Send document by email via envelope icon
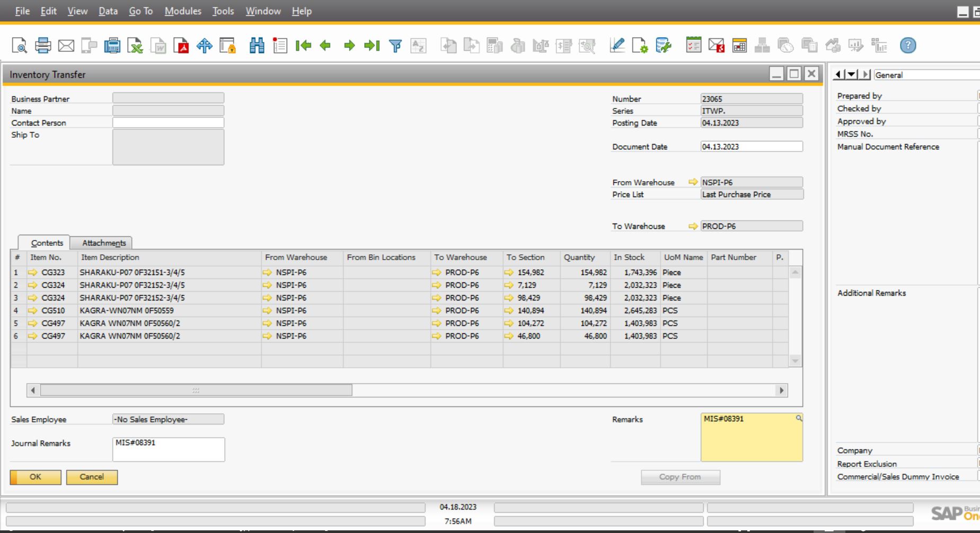Viewport: 980px width, 533px height. pyautogui.click(x=66, y=46)
